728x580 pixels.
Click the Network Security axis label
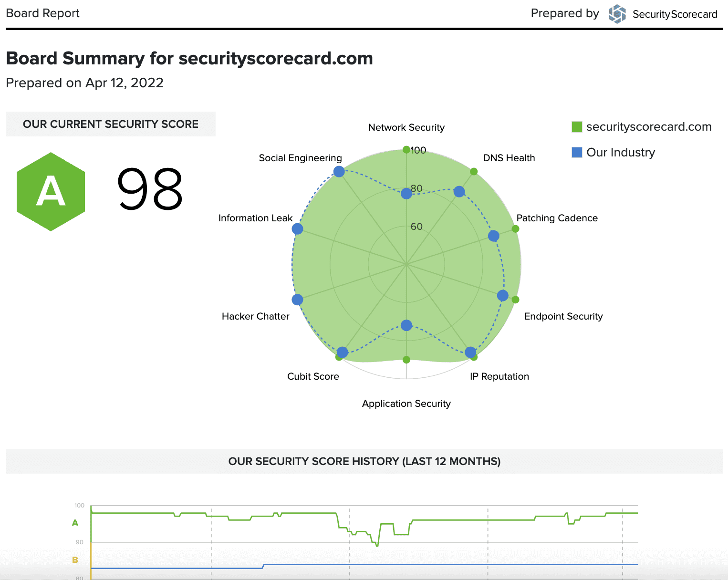(x=406, y=127)
